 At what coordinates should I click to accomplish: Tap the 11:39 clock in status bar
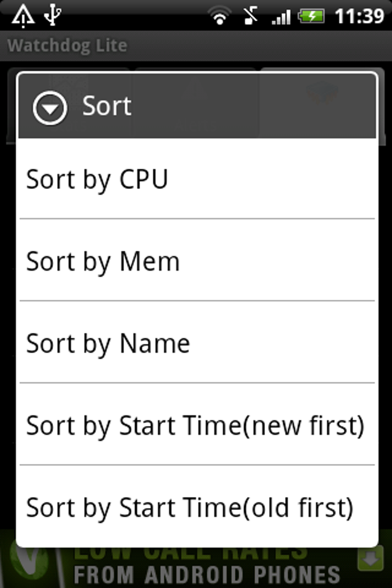click(359, 16)
